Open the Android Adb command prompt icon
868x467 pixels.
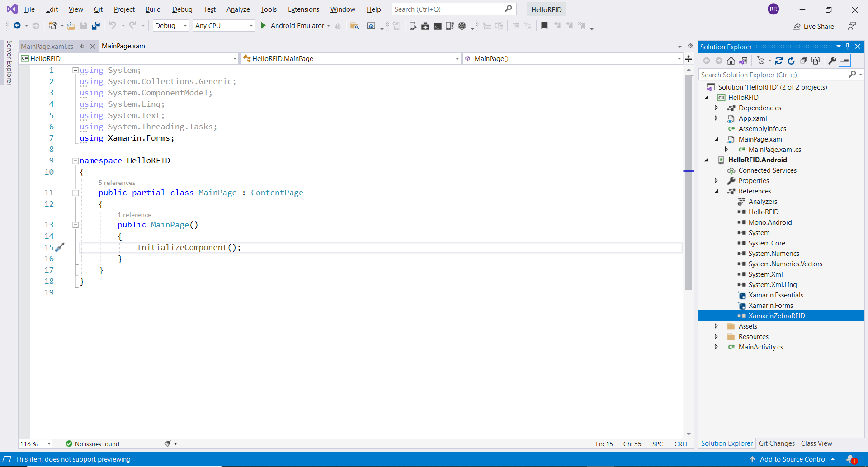(x=437, y=26)
